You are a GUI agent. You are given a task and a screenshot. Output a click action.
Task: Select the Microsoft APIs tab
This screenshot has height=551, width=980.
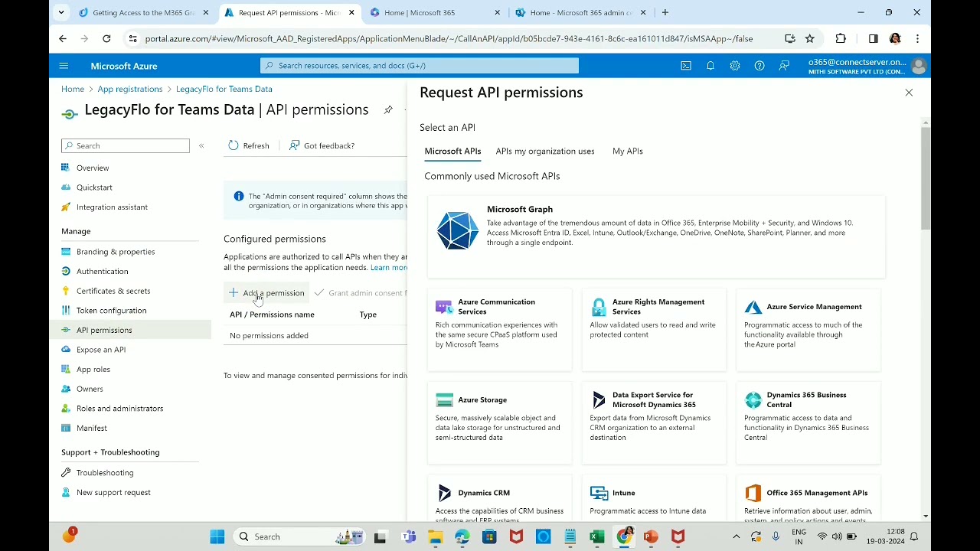point(452,152)
